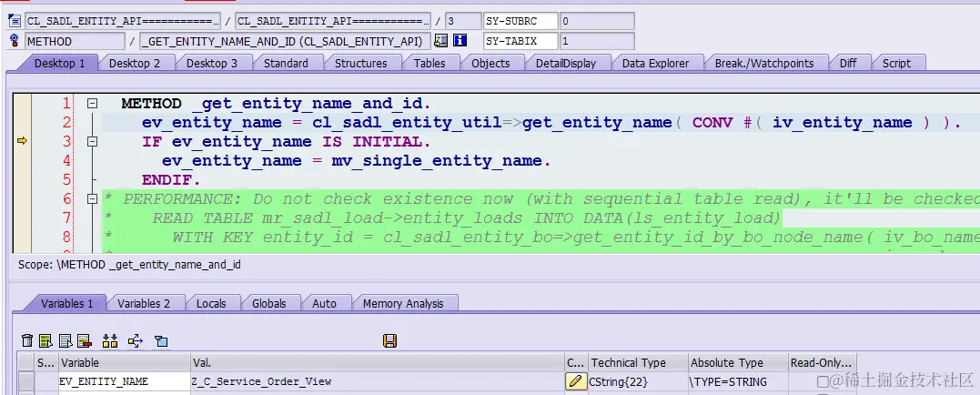Open the Break./Watchpoints tab
Viewport: 980px width, 395px height.
tap(764, 63)
